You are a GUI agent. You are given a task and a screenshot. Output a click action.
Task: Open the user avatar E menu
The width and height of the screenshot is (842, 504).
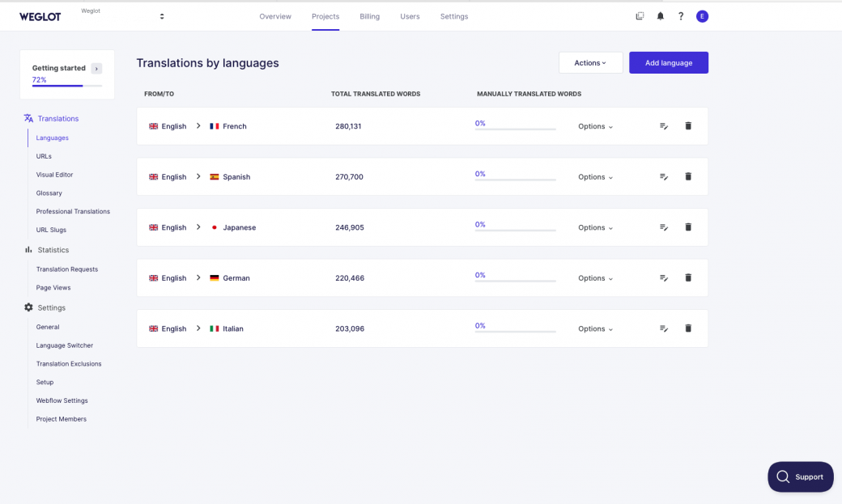702,16
